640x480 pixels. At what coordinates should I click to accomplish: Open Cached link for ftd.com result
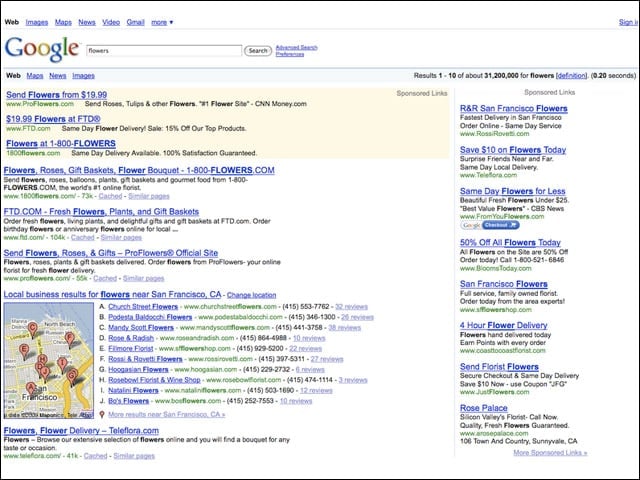tap(82, 238)
